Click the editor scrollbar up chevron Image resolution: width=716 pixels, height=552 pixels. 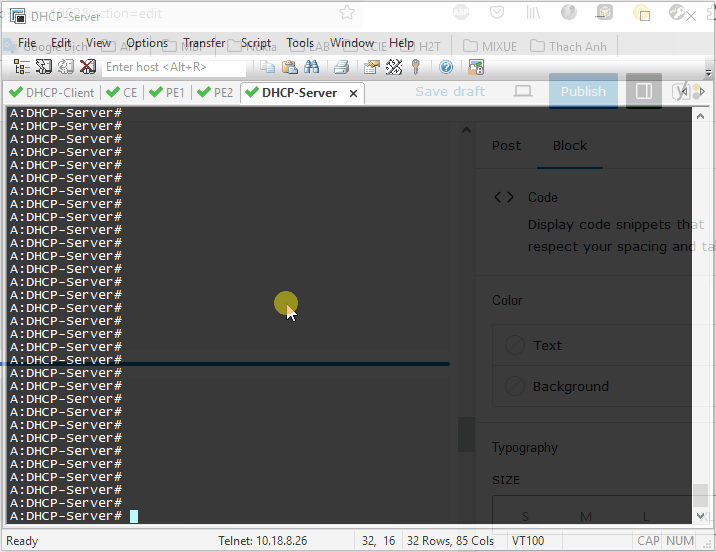point(466,131)
